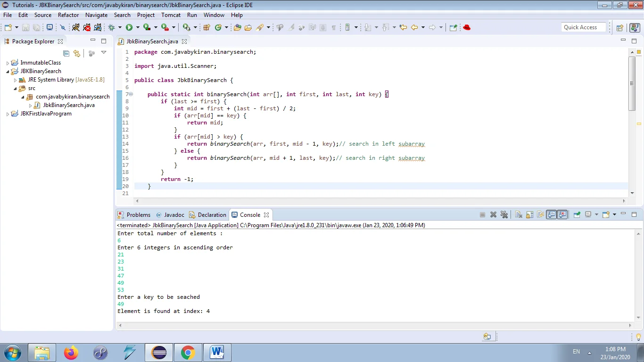
Task: Select JbkBinarySearch.java in Package Explorer
Action: (x=69, y=105)
